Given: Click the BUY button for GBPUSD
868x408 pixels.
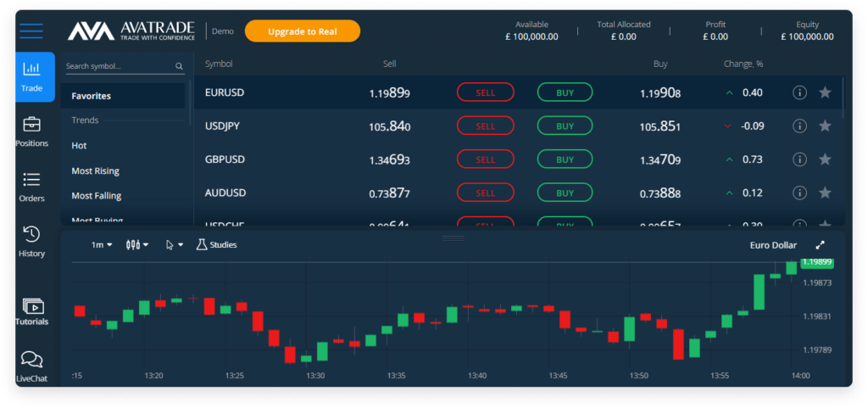Looking at the screenshot, I should pos(565,159).
